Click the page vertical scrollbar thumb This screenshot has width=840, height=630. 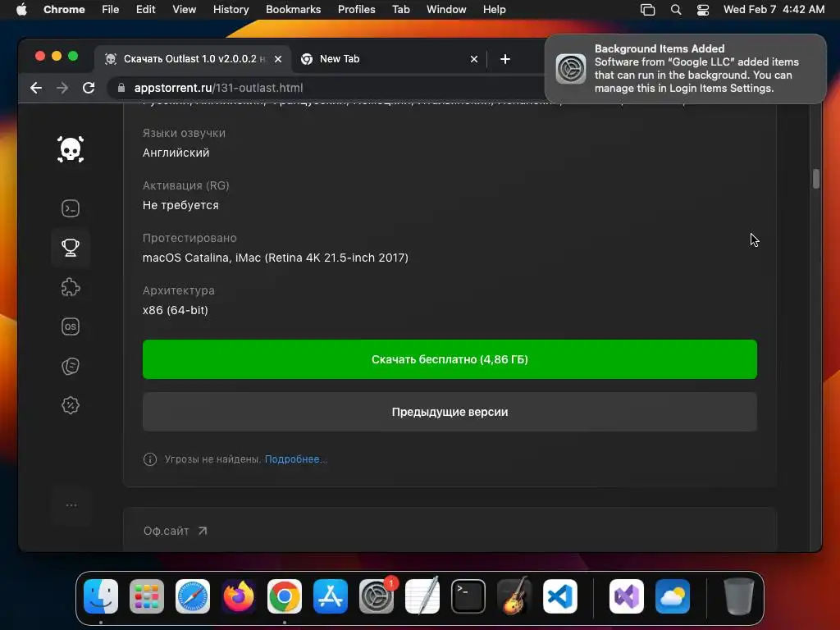point(816,179)
